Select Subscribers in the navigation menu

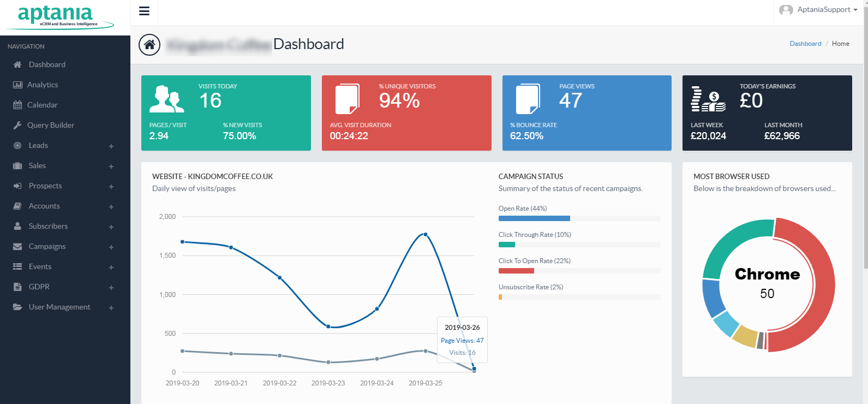48,226
